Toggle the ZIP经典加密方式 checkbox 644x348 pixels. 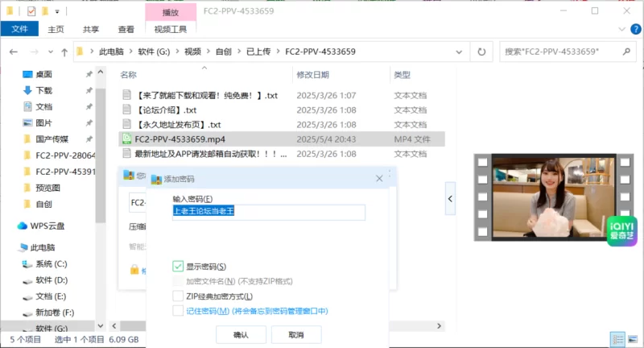pos(178,296)
